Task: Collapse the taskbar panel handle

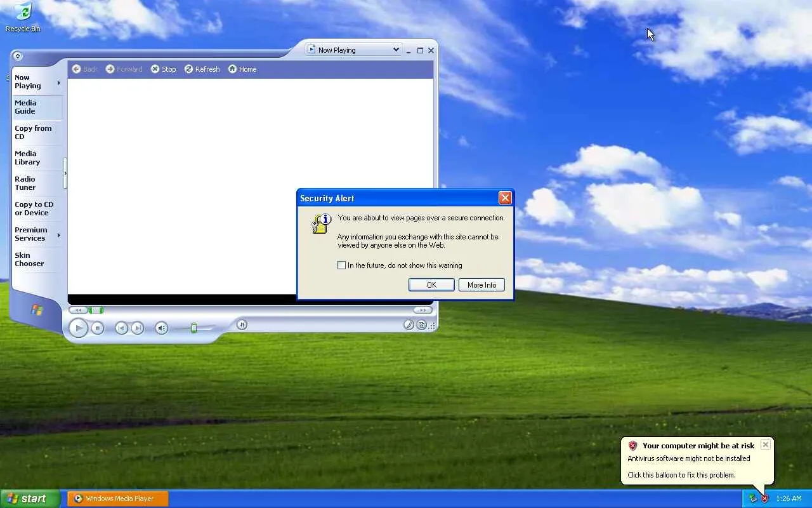Action: [65, 173]
